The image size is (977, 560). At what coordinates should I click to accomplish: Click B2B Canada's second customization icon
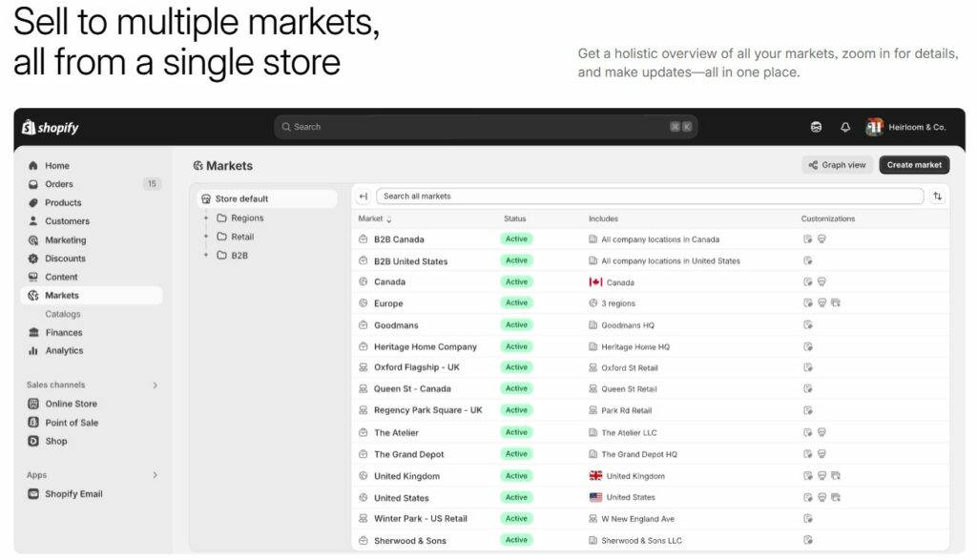821,239
